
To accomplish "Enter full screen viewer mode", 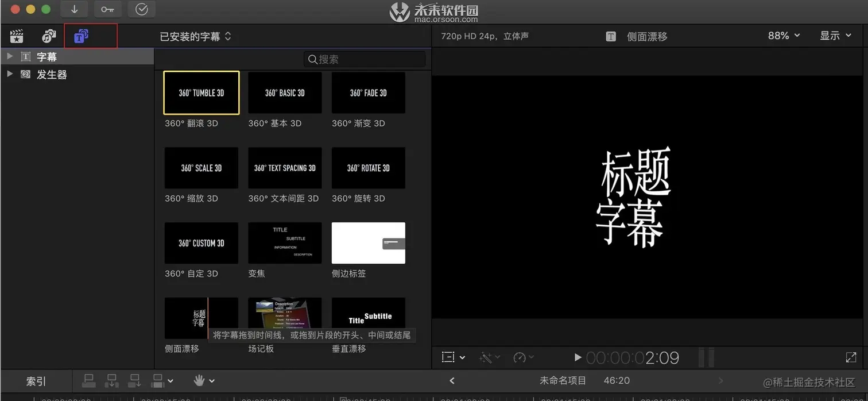I will [851, 357].
